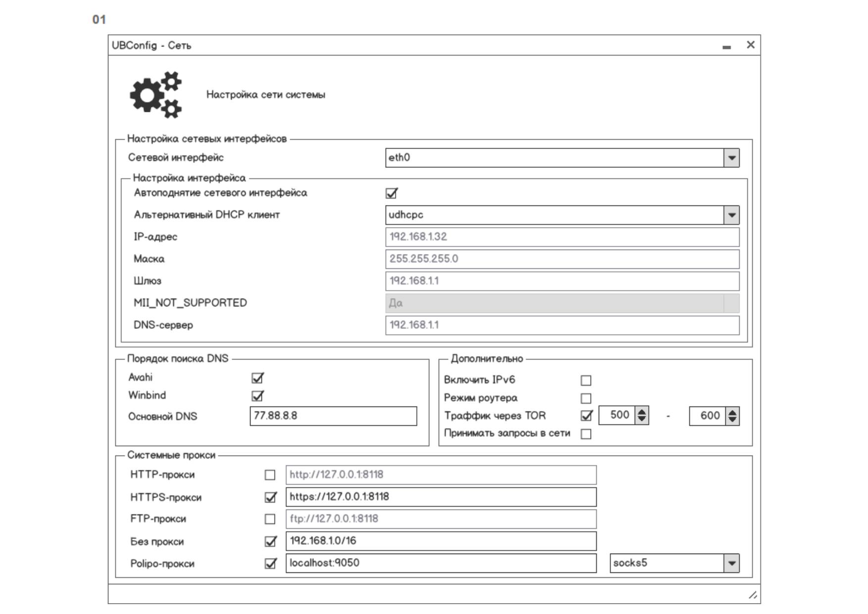The image size is (868, 614).
Task: Click the gears settings icon in header
Action: point(155,95)
